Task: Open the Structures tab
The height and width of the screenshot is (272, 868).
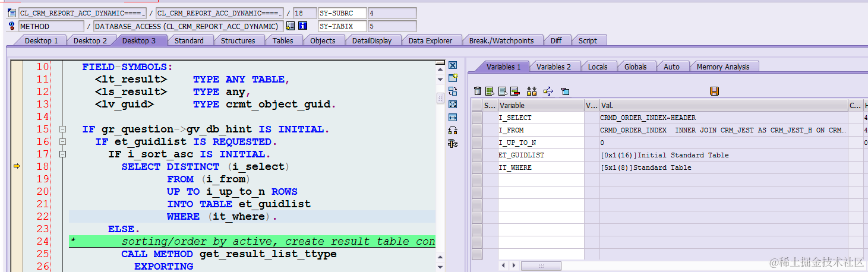Action: tap(238, 40)
